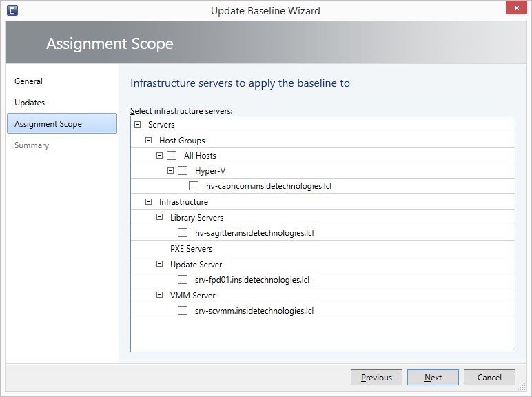Go to the General wizard page
Image resolution: width=532 pixels, height=397 pixels.
pyautogui.click(x=28, y=81)
